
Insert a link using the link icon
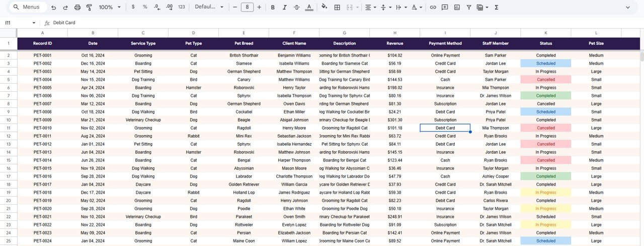[433, 8]
